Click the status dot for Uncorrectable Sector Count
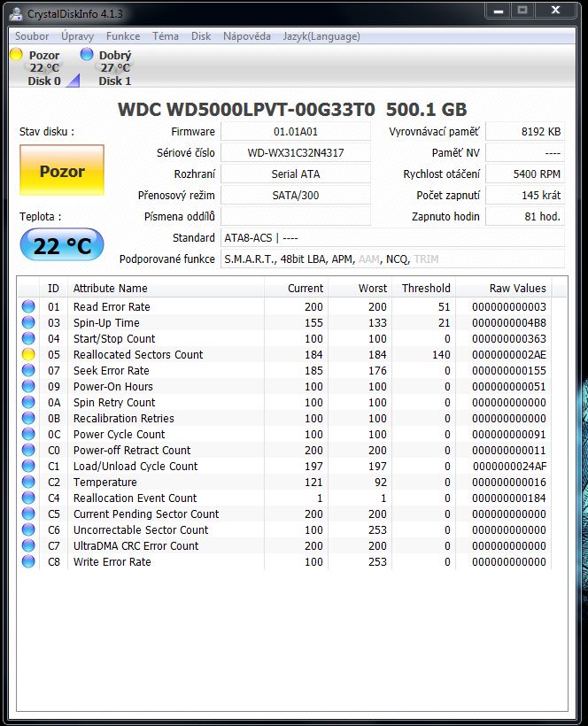 click(28, 529)
